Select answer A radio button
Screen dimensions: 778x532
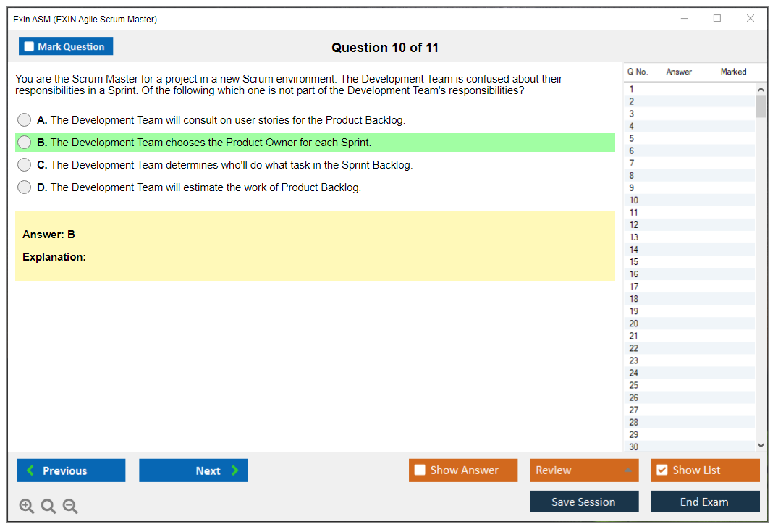[25, 120]
